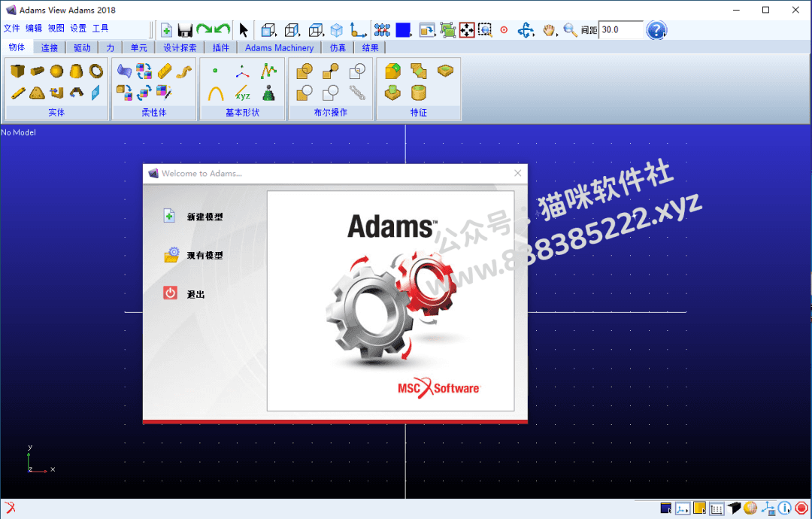This screenshot has height=519, width=812.
Task: Switch to the Adams Machinery tab
Action: pos(279,47)
